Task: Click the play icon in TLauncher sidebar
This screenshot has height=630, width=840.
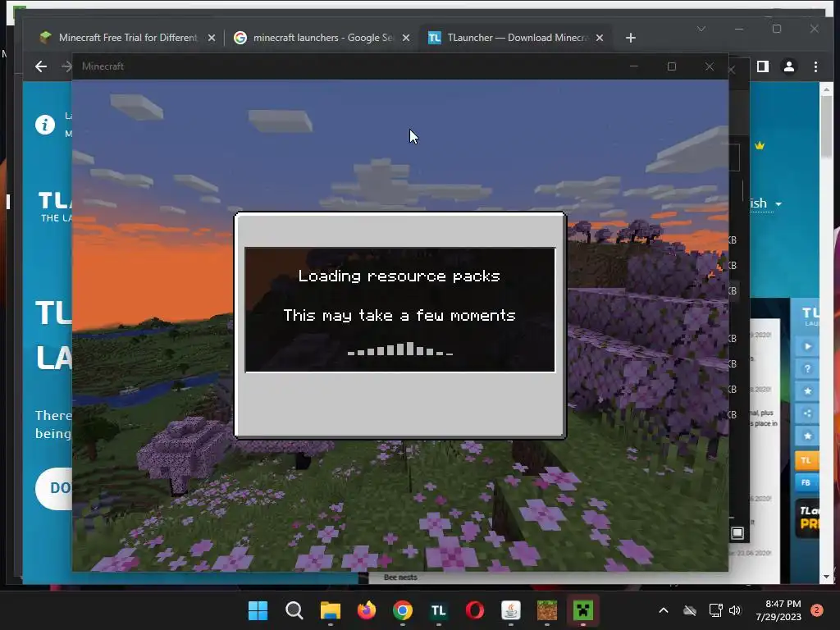Action: tap(807, 346)
